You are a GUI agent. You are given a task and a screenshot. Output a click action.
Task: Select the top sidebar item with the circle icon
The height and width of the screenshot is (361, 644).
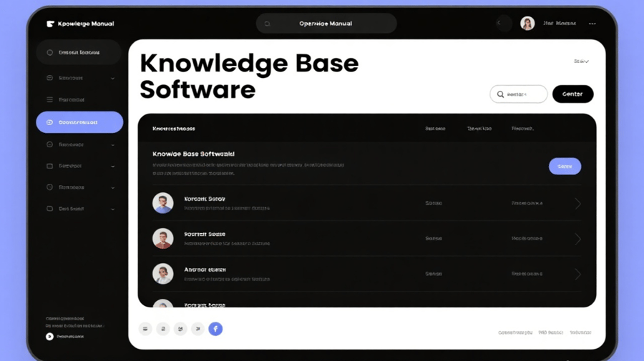pos(79,52)
